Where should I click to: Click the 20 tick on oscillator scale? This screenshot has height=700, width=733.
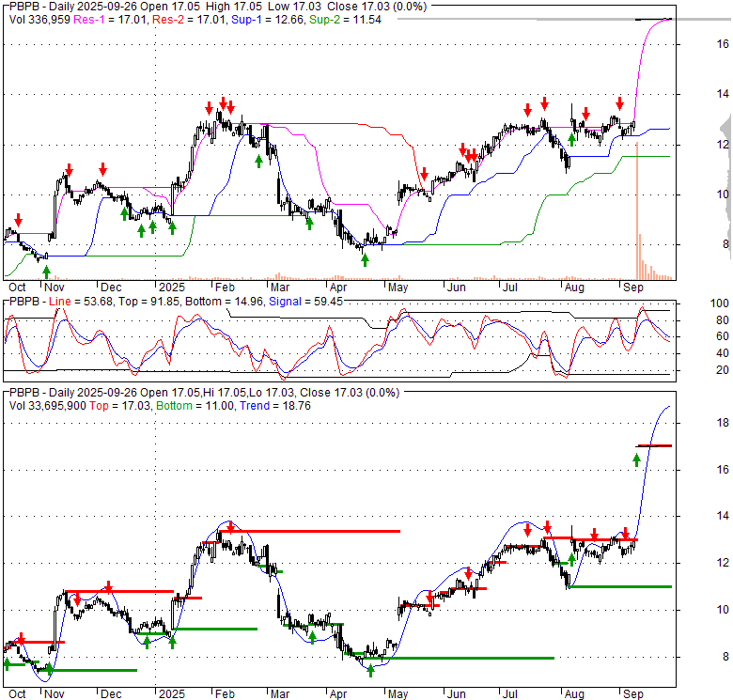point(723,370)
